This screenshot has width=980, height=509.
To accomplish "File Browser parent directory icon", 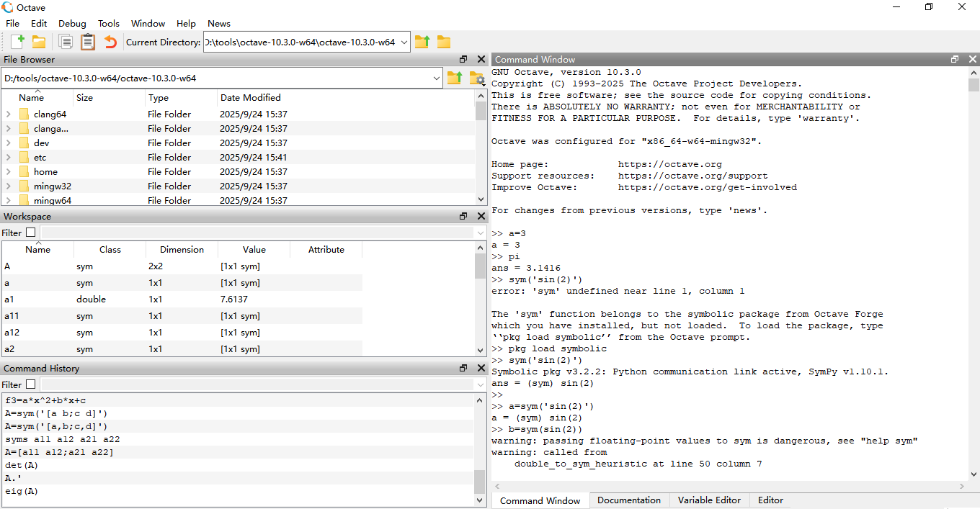I will (x=455, y=78).
